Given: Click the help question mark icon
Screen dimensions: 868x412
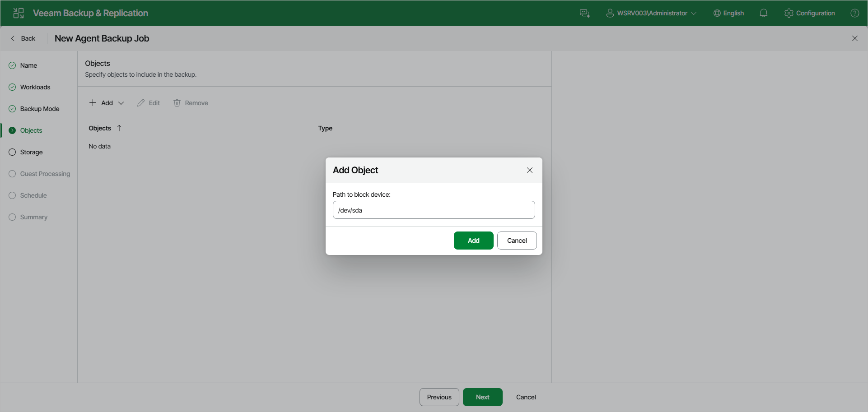Looking at the screenshot, I should pyautogui.click(x=855, y=13).
